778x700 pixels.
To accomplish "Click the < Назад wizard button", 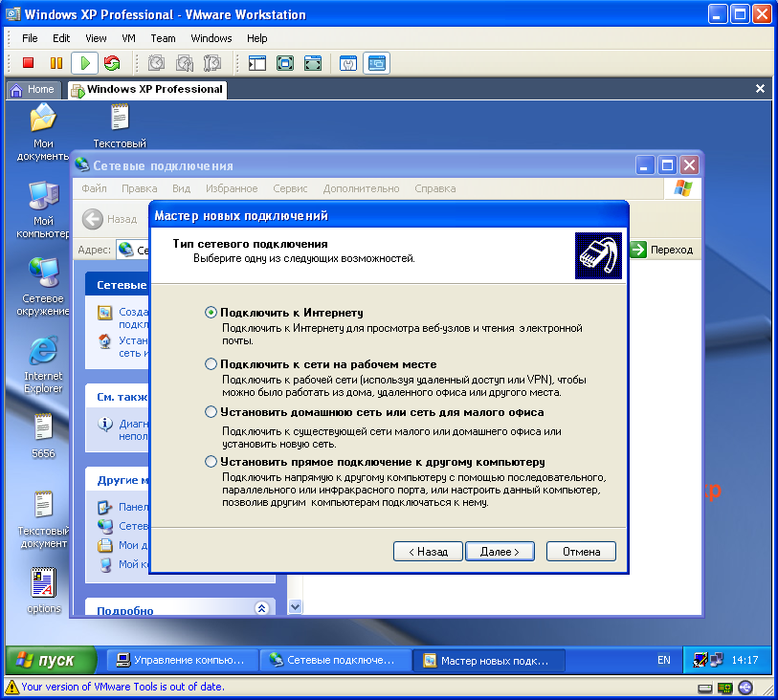I will [x=428, y=551].
